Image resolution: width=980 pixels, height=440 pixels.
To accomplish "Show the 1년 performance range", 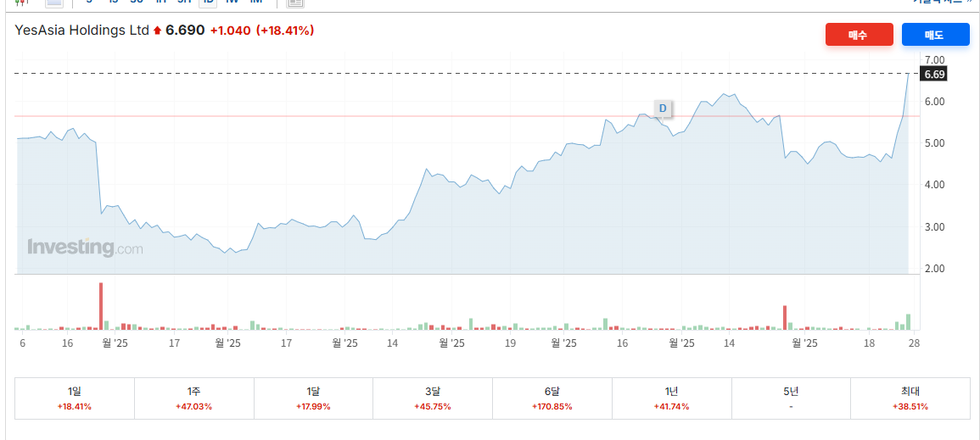I will (x=671, y=398).
